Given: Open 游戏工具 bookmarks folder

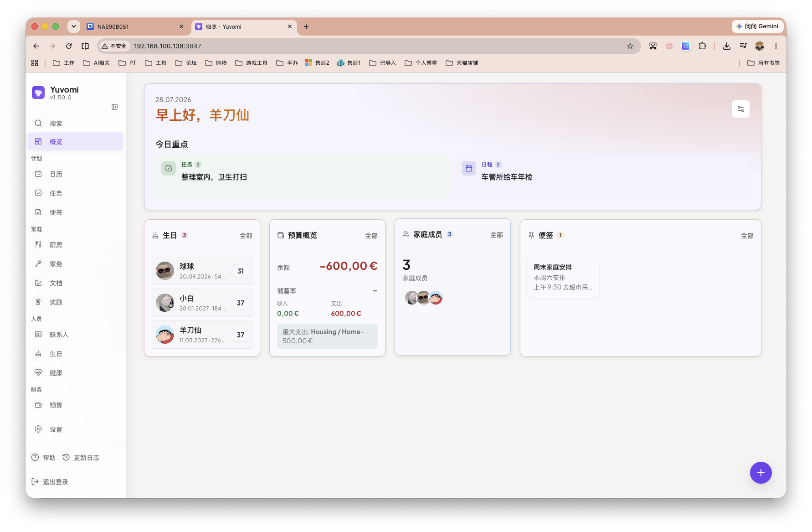Looking at the screenshot, I should click(x=252, y=63).
